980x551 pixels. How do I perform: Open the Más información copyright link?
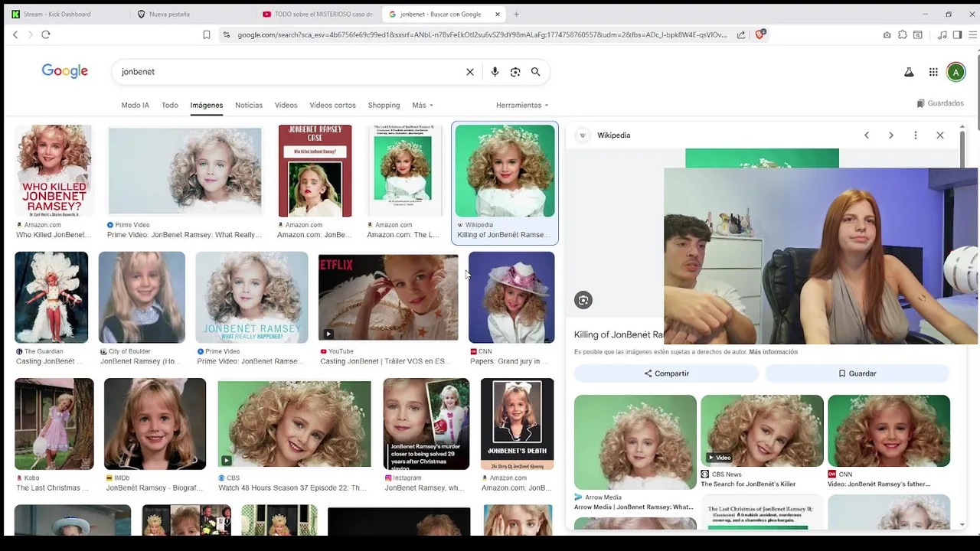pos(773,352)
